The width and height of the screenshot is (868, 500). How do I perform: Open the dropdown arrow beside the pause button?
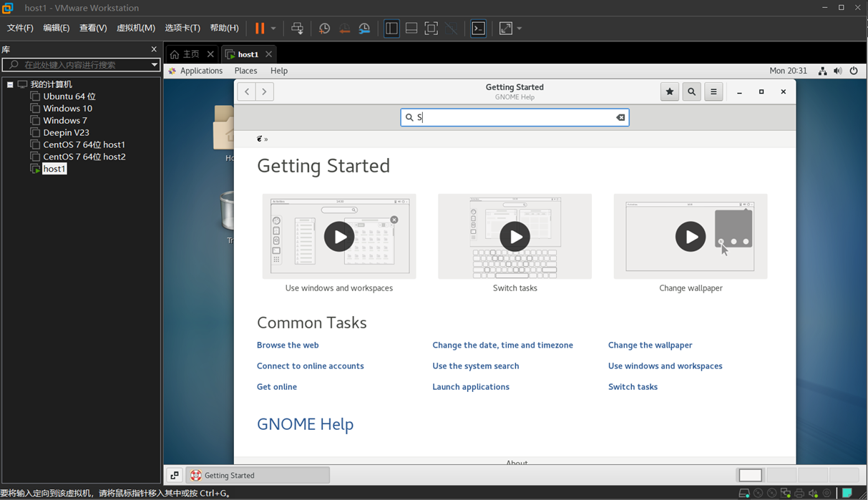point(273,29)
